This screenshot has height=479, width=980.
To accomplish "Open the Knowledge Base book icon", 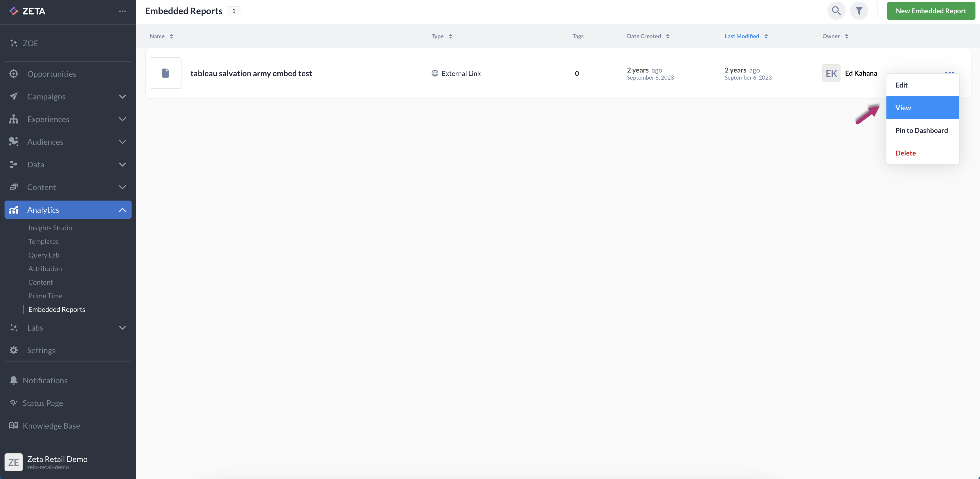I will pos(14,425).
